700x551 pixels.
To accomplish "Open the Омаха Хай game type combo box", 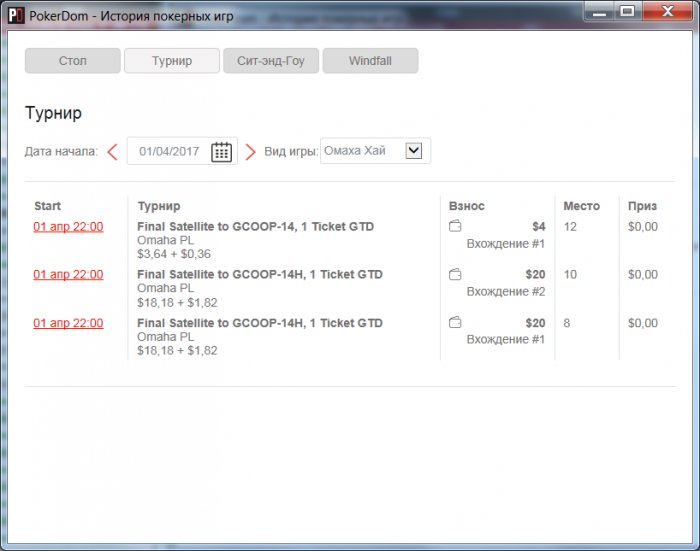I will pos(375,151).
